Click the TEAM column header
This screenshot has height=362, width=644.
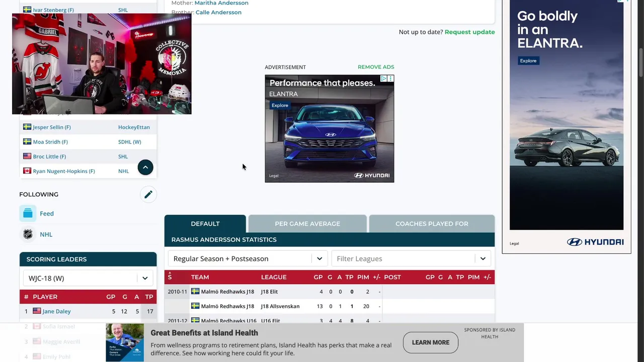coord(200,277)
